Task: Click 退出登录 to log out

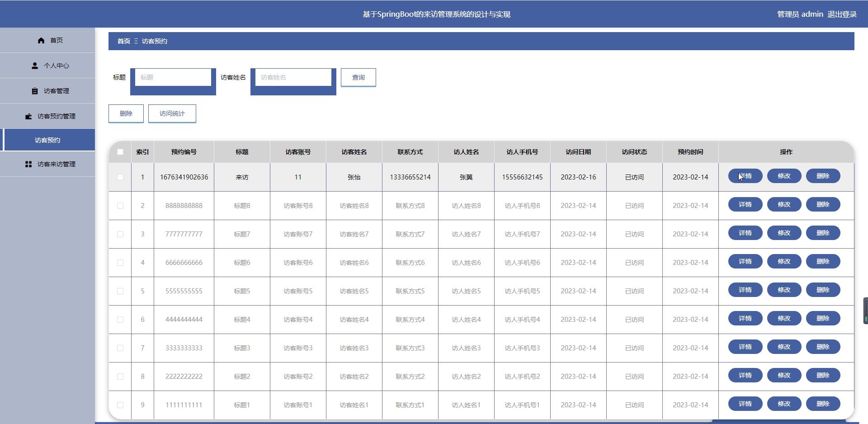Action: tap(842, 14)
